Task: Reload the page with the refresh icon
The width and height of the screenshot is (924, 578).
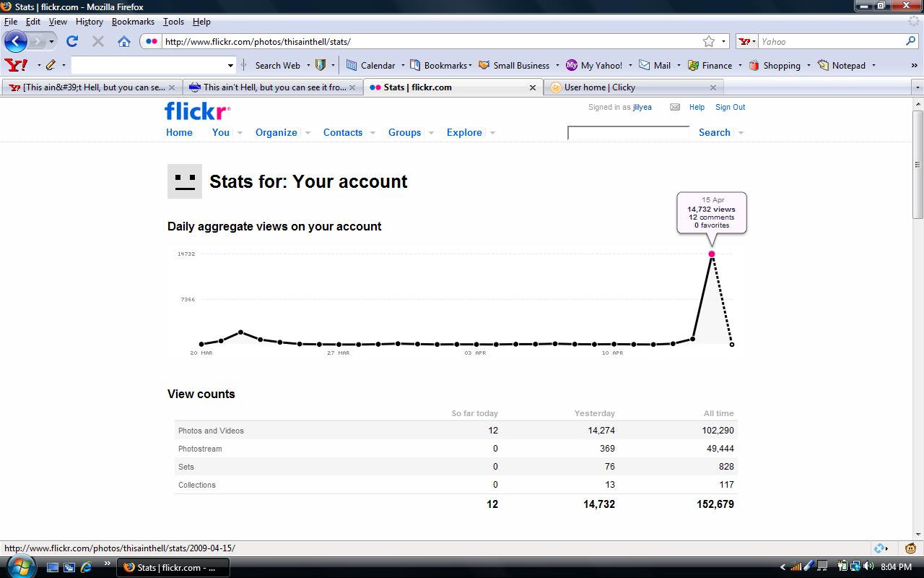Action: coord(72,41)
